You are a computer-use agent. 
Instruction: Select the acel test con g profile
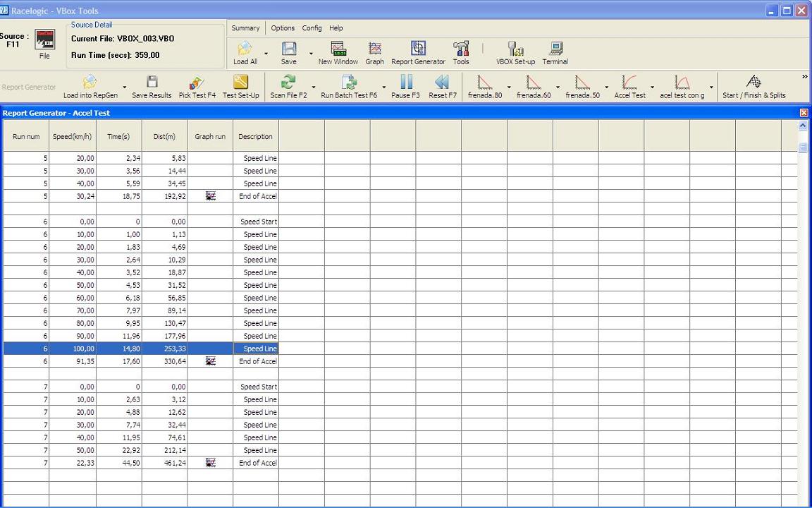point(682,87)
